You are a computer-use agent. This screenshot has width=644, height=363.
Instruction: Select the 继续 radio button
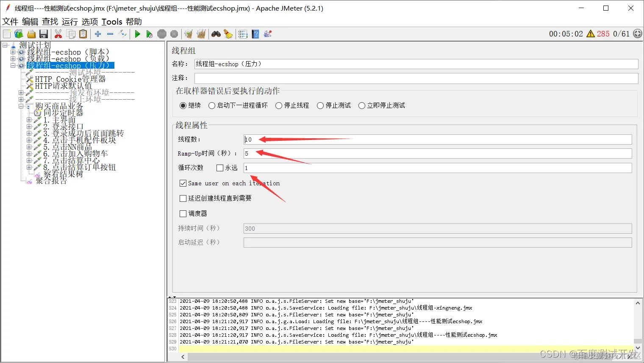click(183, 106)
